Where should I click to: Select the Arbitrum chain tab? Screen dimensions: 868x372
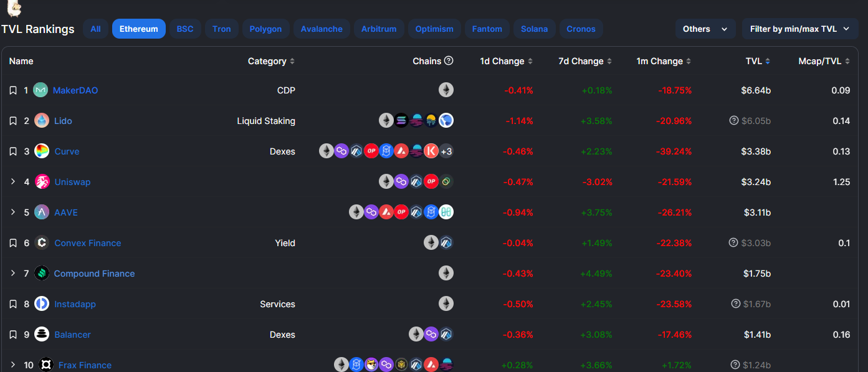[379, 29]
